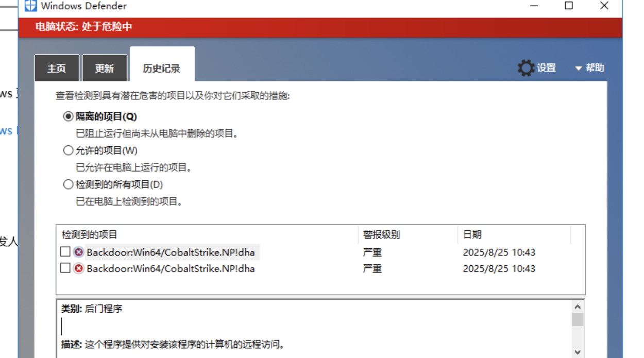This screenshot has height=358, width=644.
Task: Select the 允许的项目(W) radio button
Action: point(68,150)
